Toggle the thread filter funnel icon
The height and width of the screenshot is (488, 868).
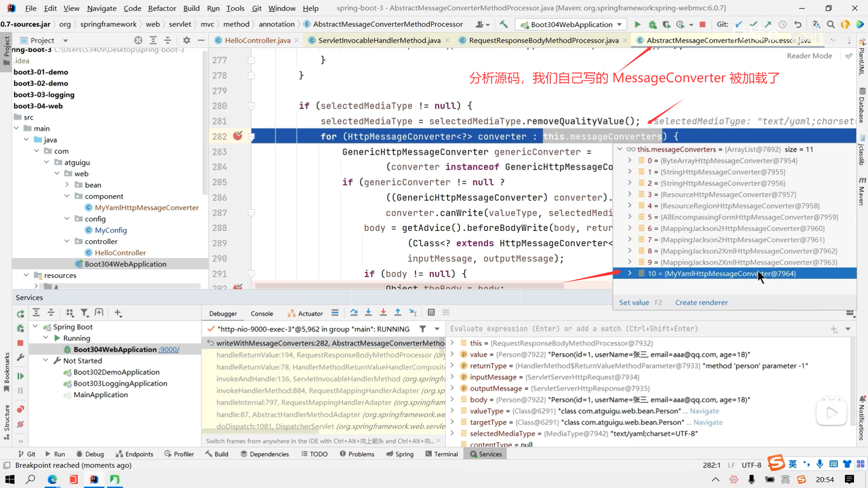coord(422,329)
